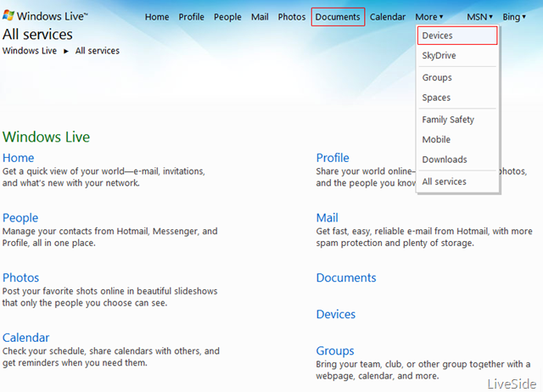Click text 'Get a quick view of your world'

click(63, 171)
